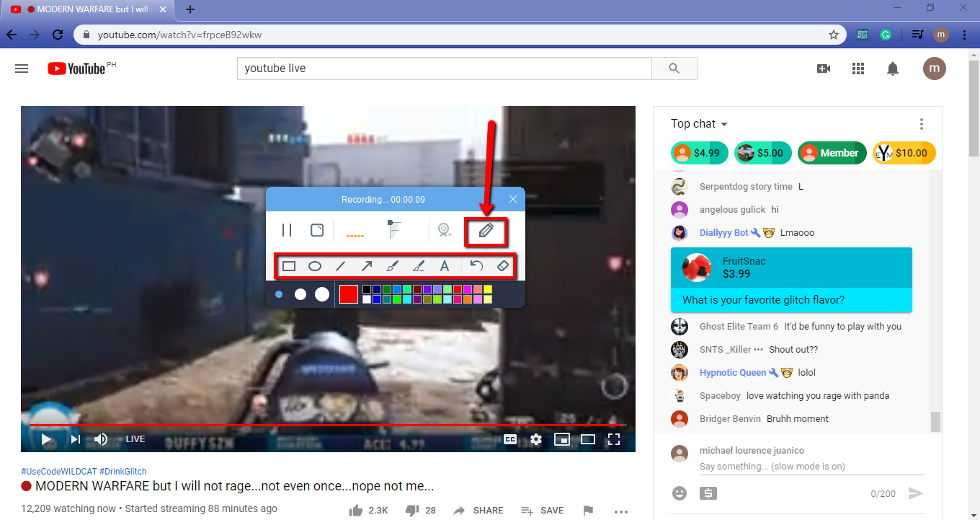Screen dimensions: 980x520
Task: Pick the cyan color swatch
Action: (407, 299)
